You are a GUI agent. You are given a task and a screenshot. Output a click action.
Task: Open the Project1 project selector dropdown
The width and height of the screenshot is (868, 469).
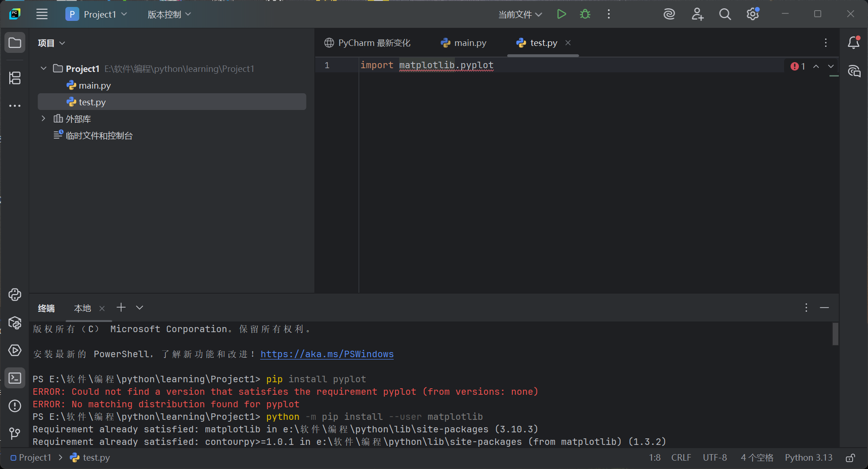click(x=96, y=14)
